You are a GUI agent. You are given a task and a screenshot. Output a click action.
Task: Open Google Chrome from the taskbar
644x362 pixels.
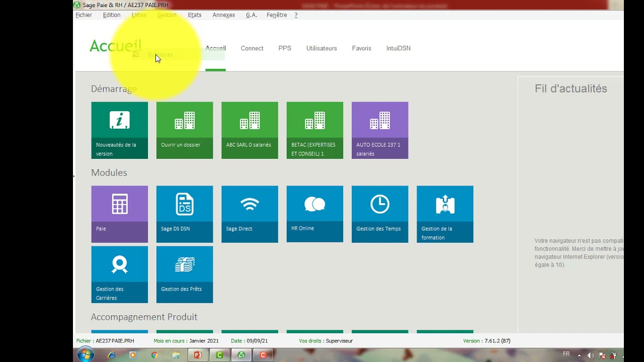pyautogui.click(x=154, y=355)
